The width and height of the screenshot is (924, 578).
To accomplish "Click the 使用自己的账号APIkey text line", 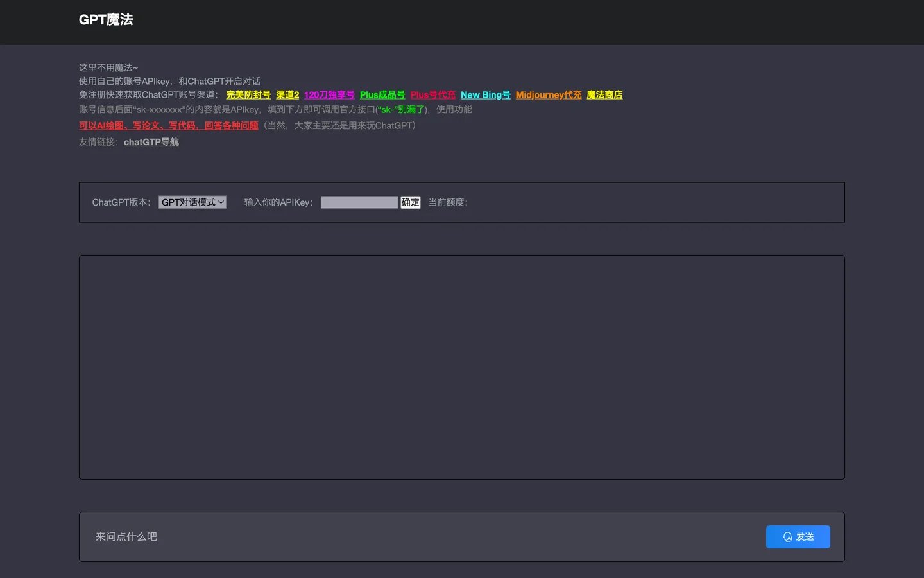I will coord(169,81).
